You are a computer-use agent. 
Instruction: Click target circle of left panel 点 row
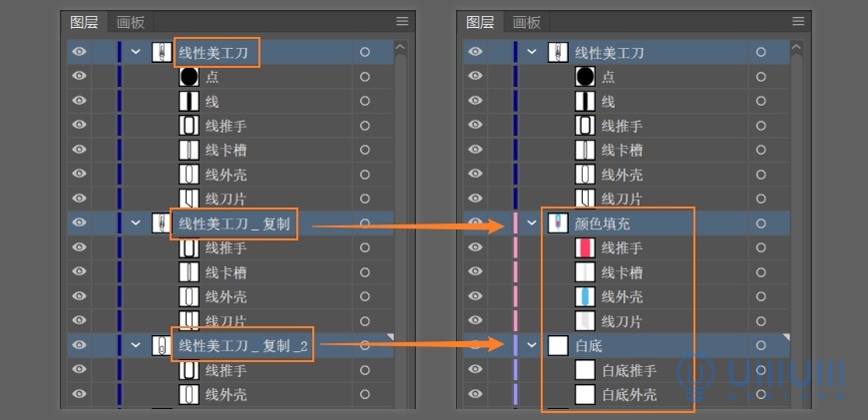[364, 77]
